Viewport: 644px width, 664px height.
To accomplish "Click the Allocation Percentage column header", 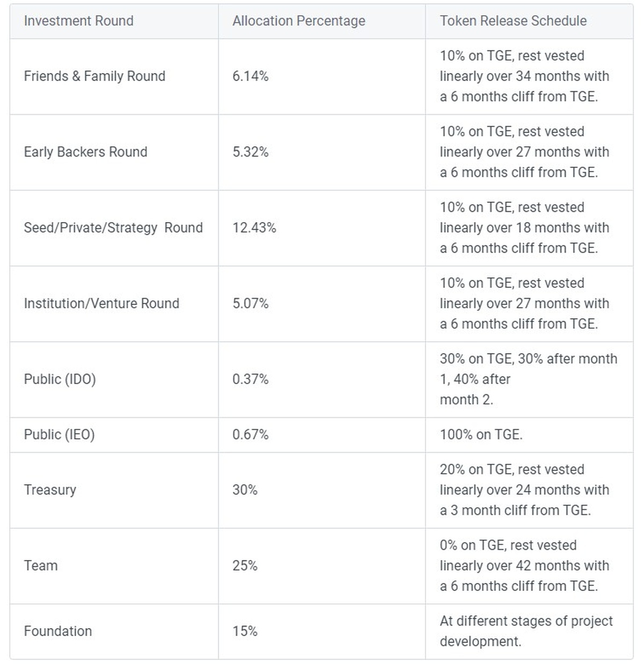I will [x=298, y=21].
